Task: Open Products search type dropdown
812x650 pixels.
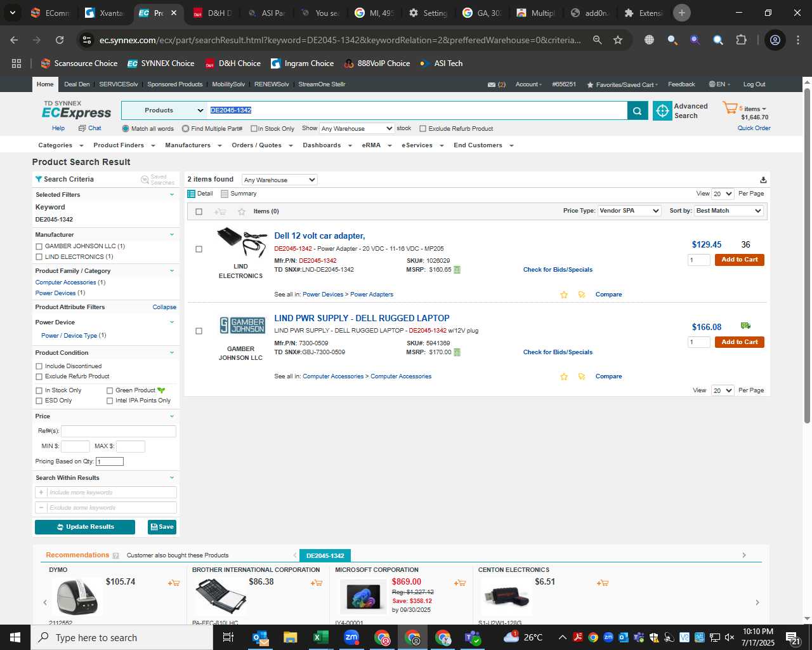Action: pyautogui.click(x=164, y=110)
